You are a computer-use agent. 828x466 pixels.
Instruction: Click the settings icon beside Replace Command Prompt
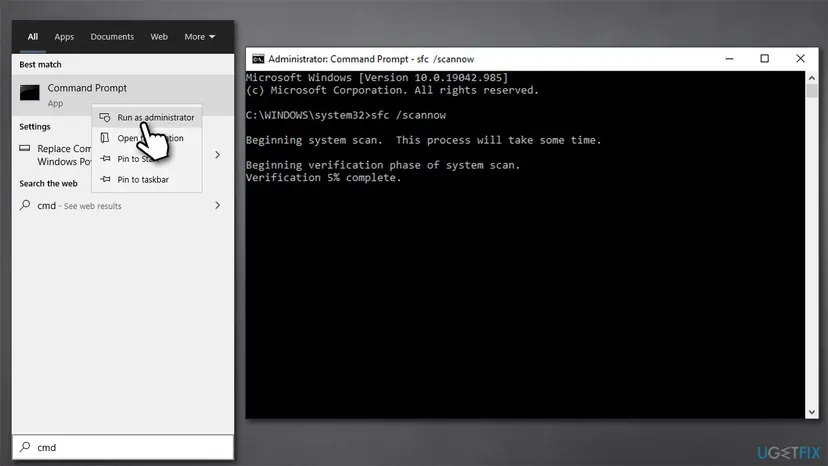click(x=25, y=148)
